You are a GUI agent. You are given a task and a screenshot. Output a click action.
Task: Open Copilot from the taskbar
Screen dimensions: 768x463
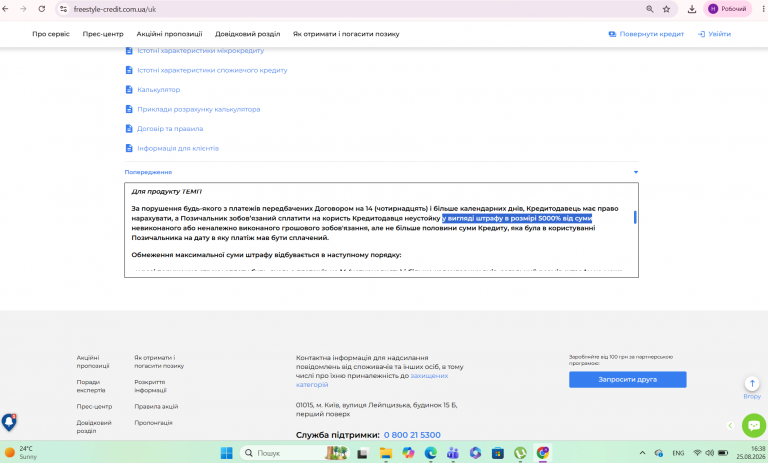click(408, 453)
